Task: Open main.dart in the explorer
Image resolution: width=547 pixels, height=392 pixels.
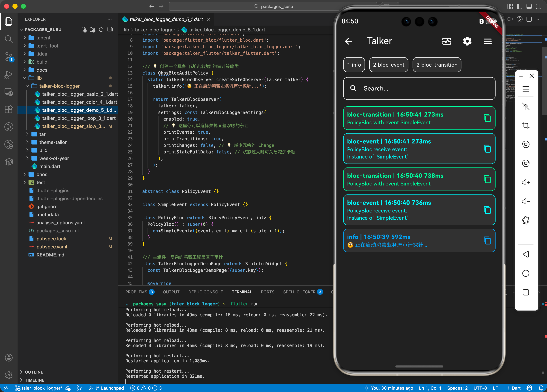Action: click(x=50, y=166)
